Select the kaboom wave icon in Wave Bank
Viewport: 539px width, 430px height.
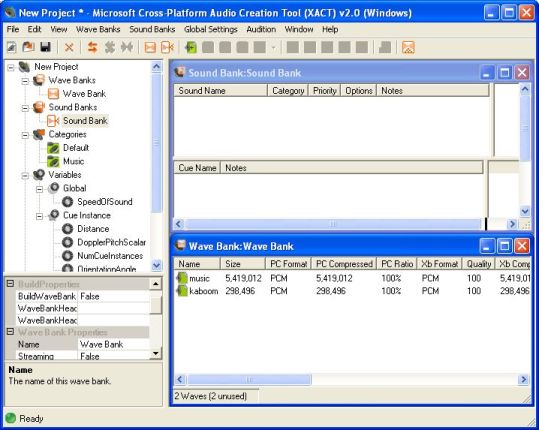[182, 291]
